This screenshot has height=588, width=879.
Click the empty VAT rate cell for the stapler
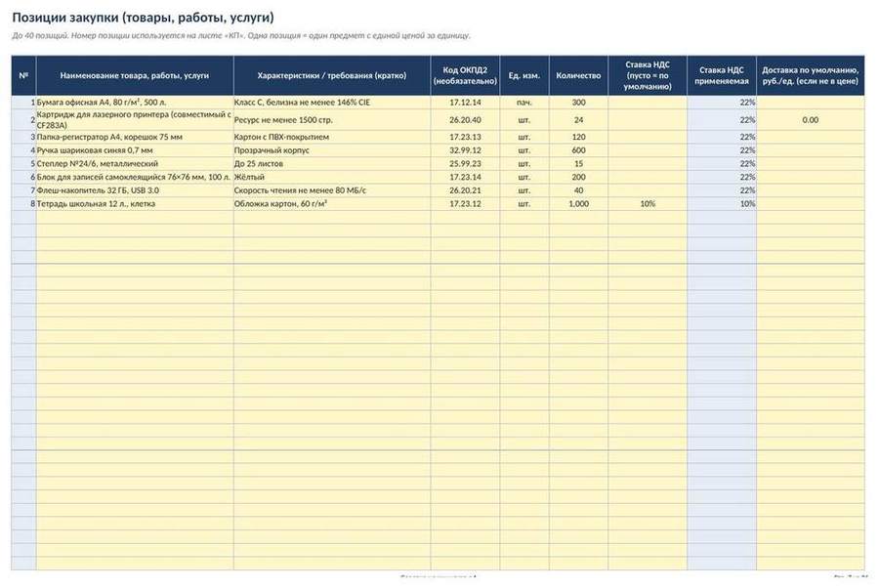coord(648,164)
